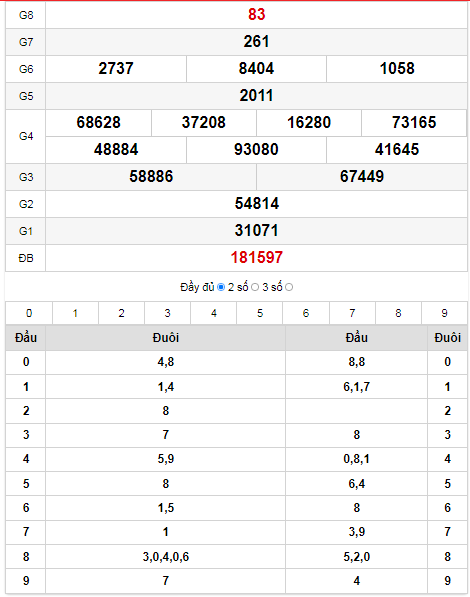
Task: Click the G3 prize number 67449
Action: (x=362, y=177)
